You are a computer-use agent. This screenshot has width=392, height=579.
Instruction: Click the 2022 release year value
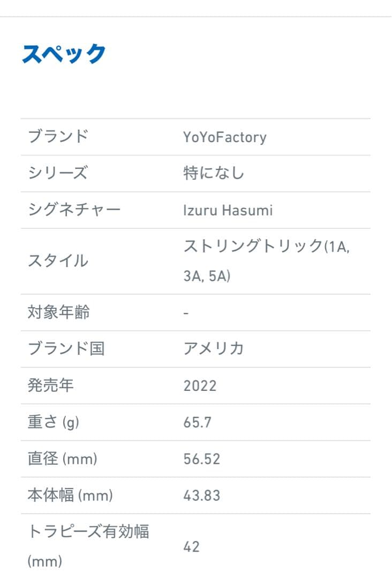(x=200, y=386)
